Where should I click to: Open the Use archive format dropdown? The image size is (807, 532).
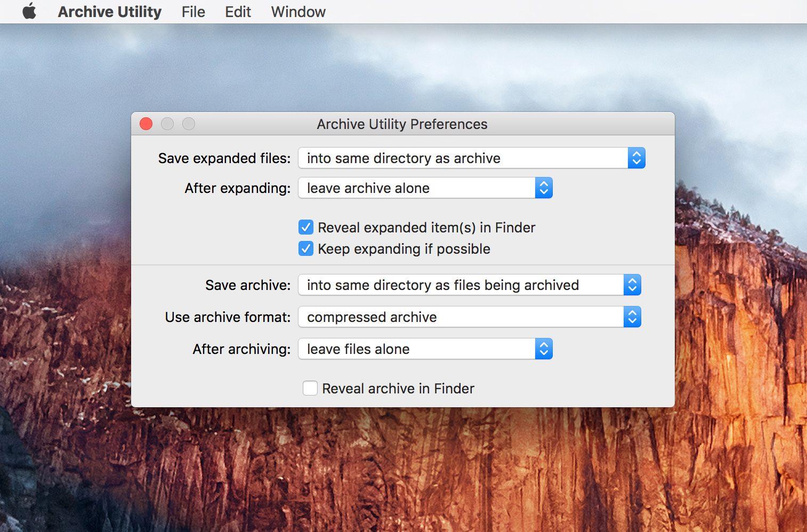click(x=470, y=317)
